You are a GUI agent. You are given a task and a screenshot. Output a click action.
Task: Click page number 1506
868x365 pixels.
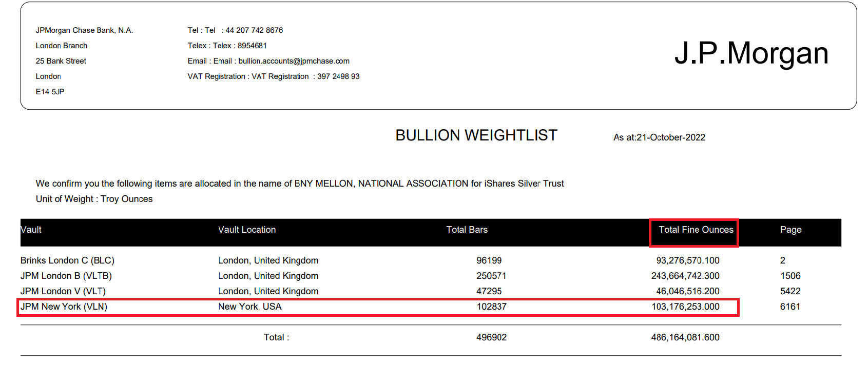(790, 276)
